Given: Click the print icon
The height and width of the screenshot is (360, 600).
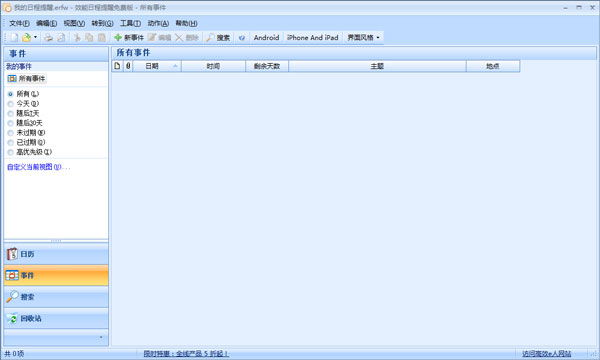Looking at the screenshot, I should [x=49, y=37].
